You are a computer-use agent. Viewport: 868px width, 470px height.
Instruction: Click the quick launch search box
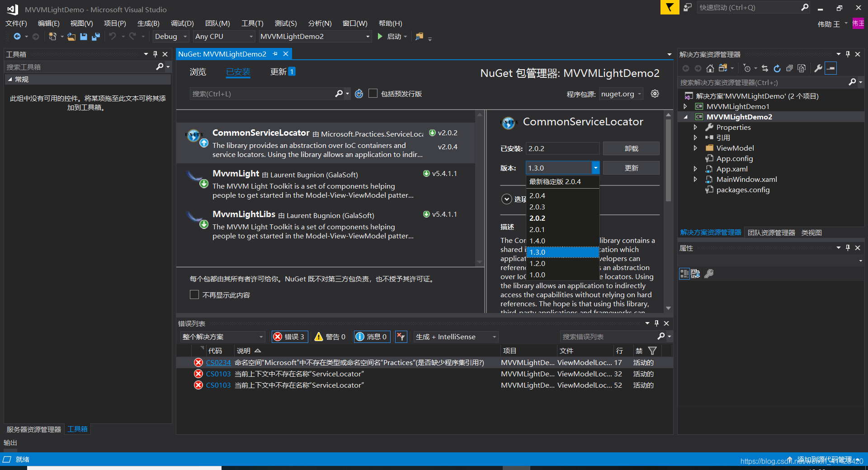pos(748,7)
